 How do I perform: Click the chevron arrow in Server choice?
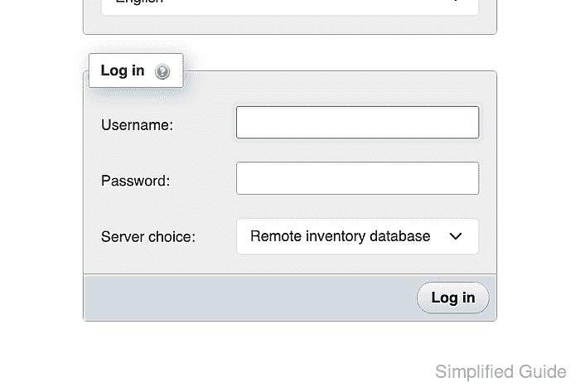[x=456, y=236]
